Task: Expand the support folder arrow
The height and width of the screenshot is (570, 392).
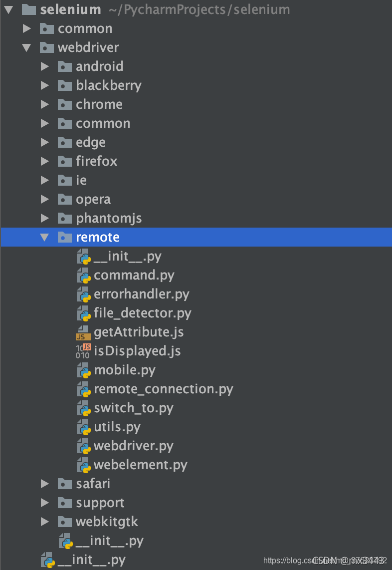Action: 45,503
